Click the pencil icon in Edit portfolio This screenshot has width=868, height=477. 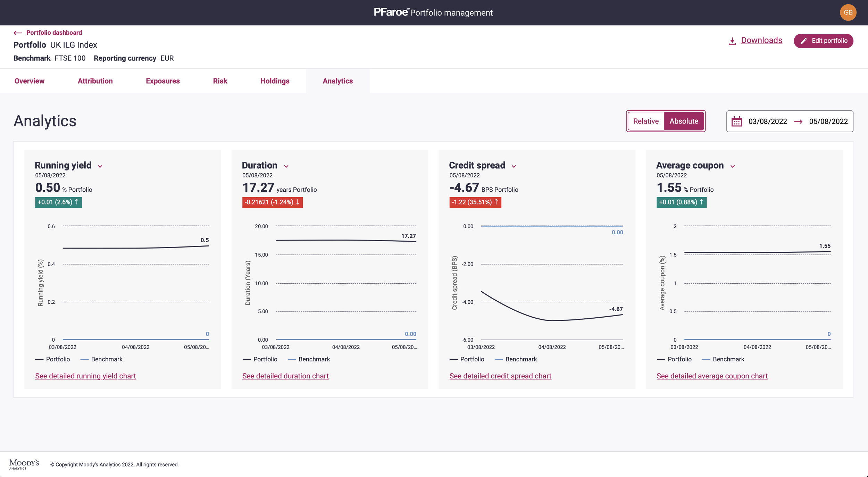(x=803, y=41)
